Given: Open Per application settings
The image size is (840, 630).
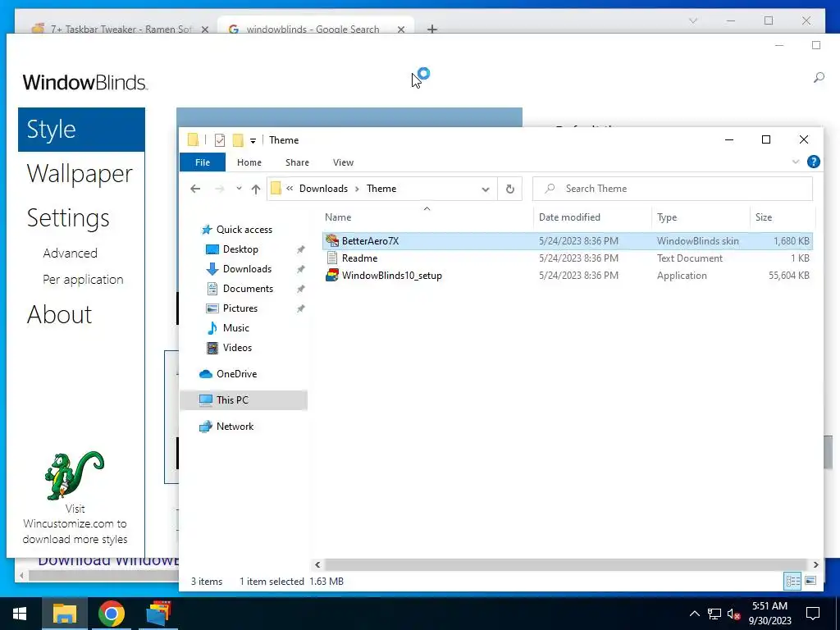Looking at the screenshot, I should coord(83,280).
